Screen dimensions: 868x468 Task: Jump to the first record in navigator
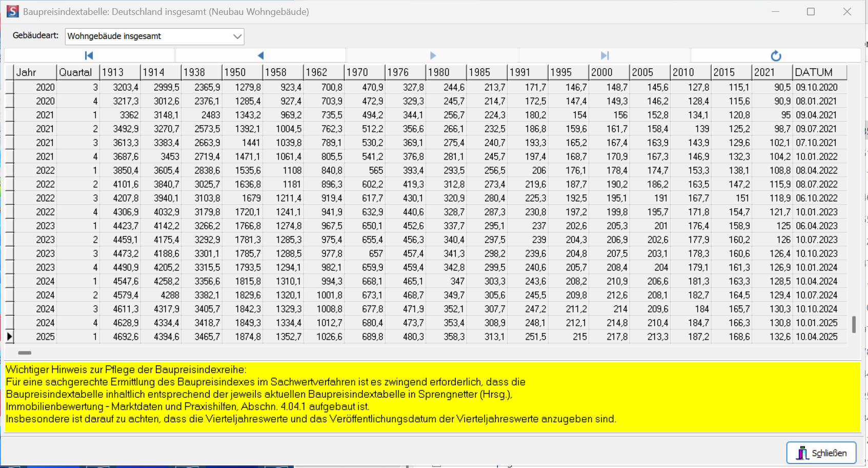(x=89, y=55)
